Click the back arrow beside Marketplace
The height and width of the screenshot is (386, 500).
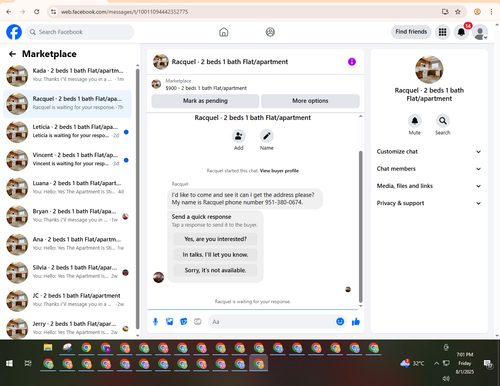(x=12, y=54)
